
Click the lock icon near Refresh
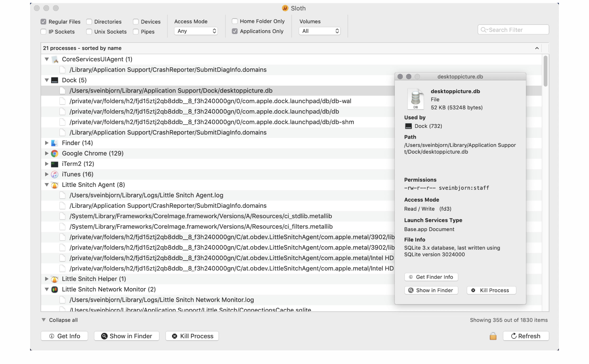coord(493,336)
